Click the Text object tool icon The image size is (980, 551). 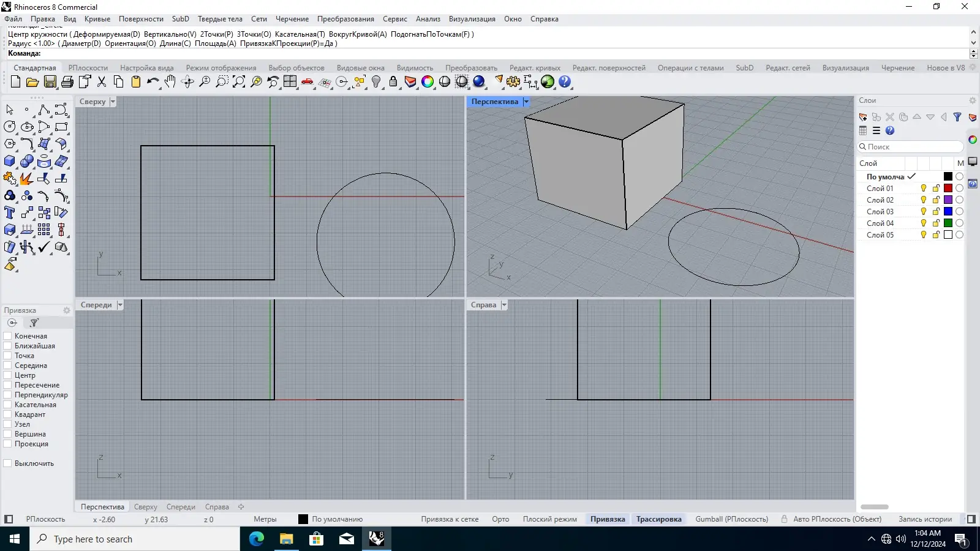[x=9, y=212]
